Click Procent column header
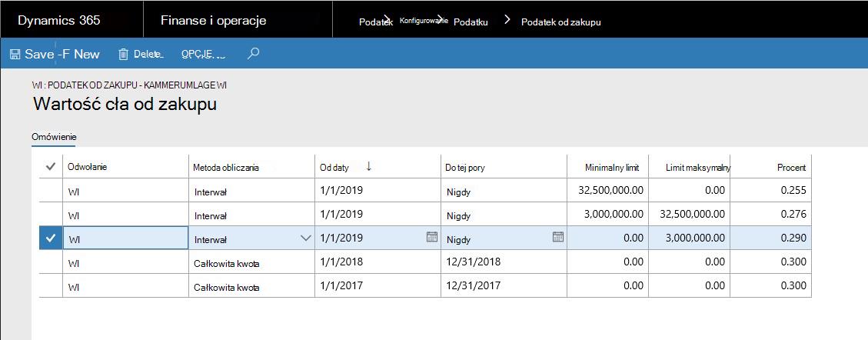 792,167
